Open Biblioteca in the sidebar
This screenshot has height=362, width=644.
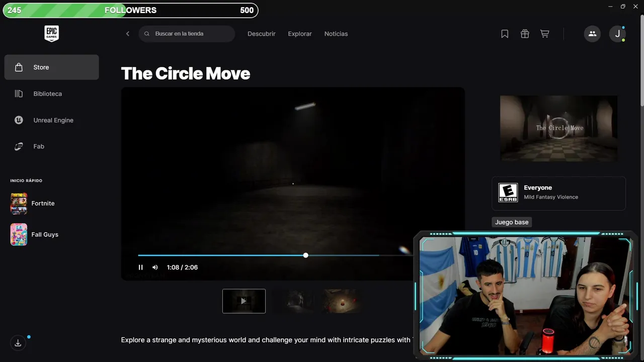point(51,94)
